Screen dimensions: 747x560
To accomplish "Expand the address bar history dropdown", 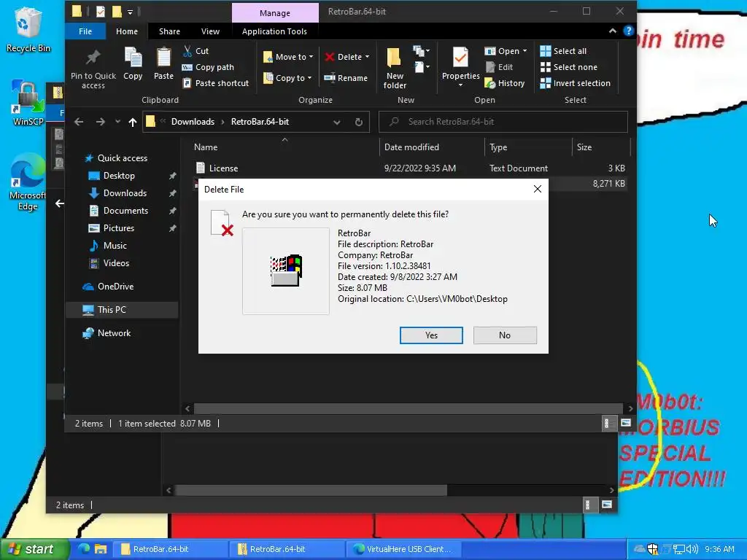I will coord(337,122).
